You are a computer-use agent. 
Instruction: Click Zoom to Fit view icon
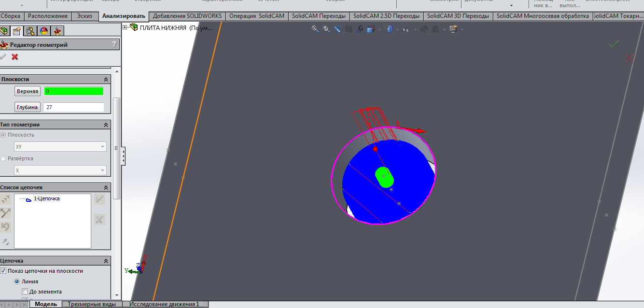(x=315, y=29)
